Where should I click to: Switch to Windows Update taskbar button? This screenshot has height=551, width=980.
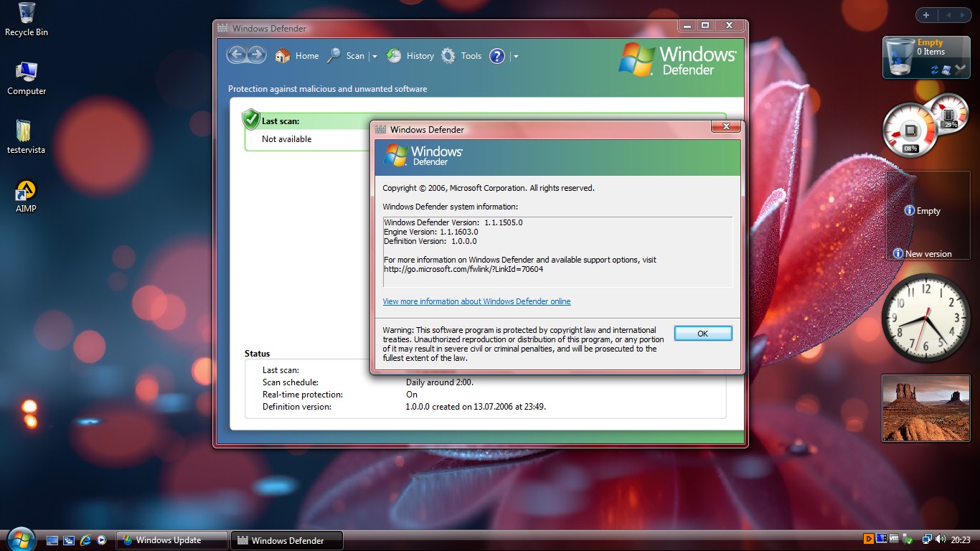[171, 540]
